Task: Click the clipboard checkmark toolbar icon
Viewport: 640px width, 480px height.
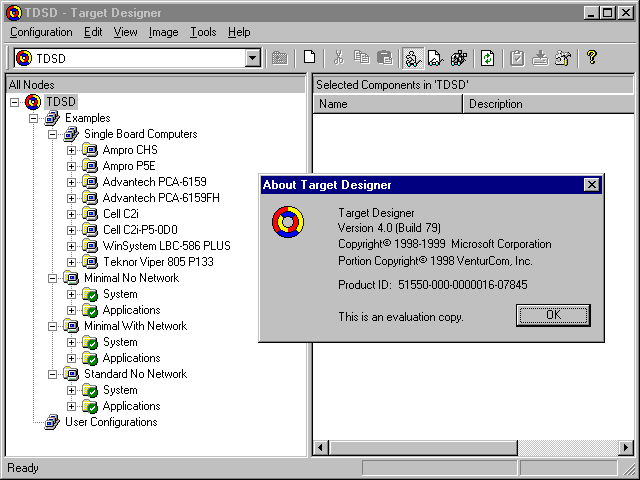Action: pyautogui.click(x=517, y=58)
